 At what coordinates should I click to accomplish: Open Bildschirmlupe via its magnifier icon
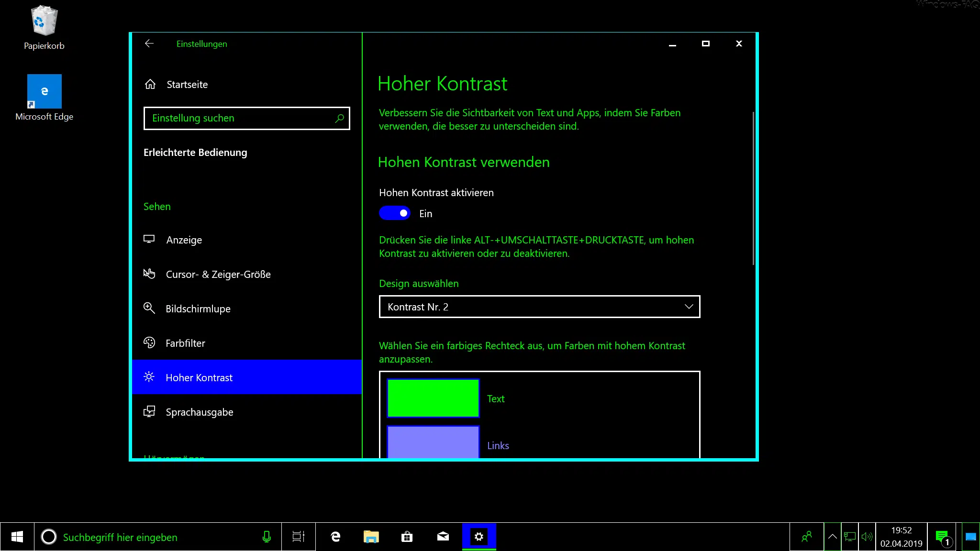(150, 308)
